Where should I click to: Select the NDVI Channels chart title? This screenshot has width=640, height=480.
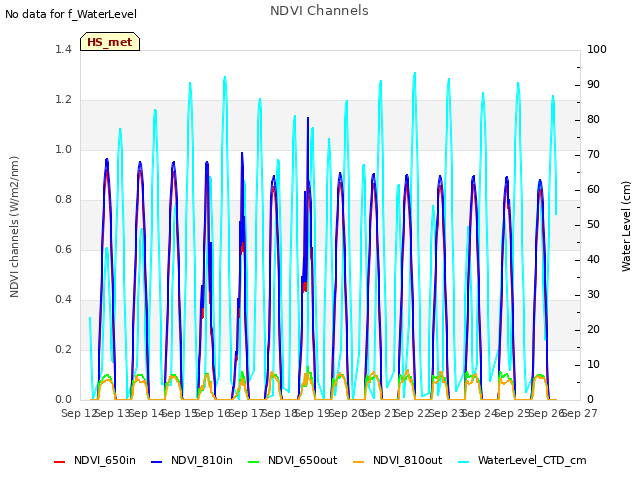point(319,11)
